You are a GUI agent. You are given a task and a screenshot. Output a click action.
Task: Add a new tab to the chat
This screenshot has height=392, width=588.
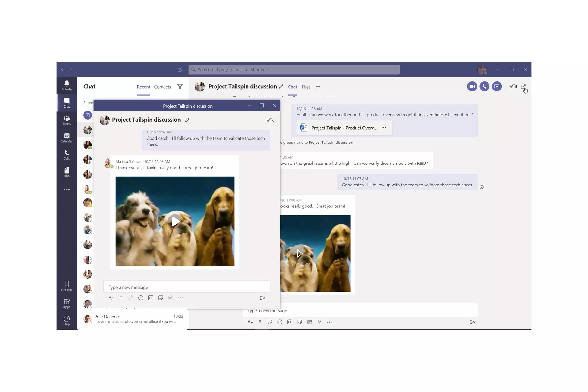coord(318,87)
